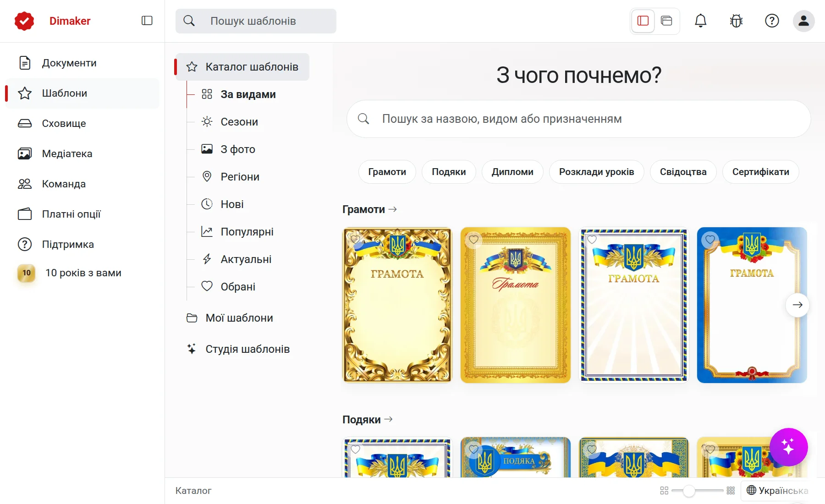This screenshot has height=504, width=825.
Task: Open З фото templates
Action: point(229,149)
